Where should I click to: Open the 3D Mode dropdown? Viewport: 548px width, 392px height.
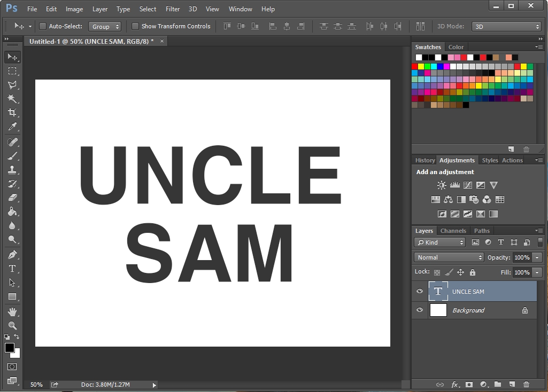click(x=506, y=27)
